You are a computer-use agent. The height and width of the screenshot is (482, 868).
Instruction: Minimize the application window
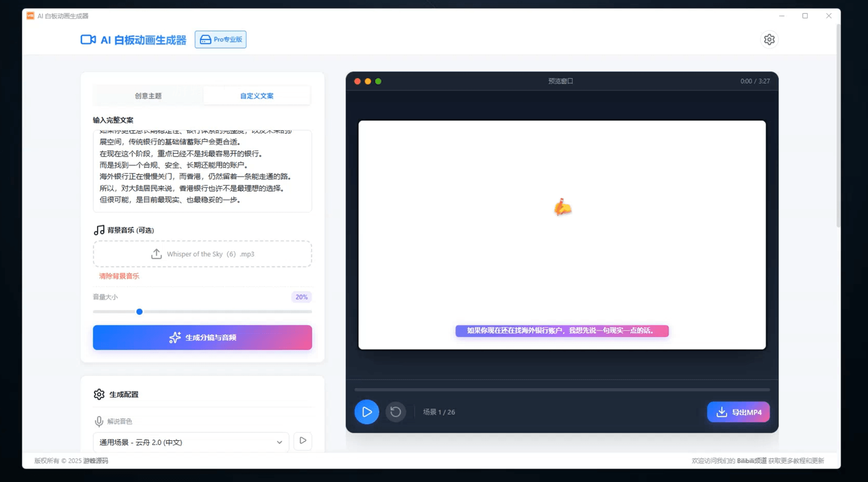(x=782, y=16)
